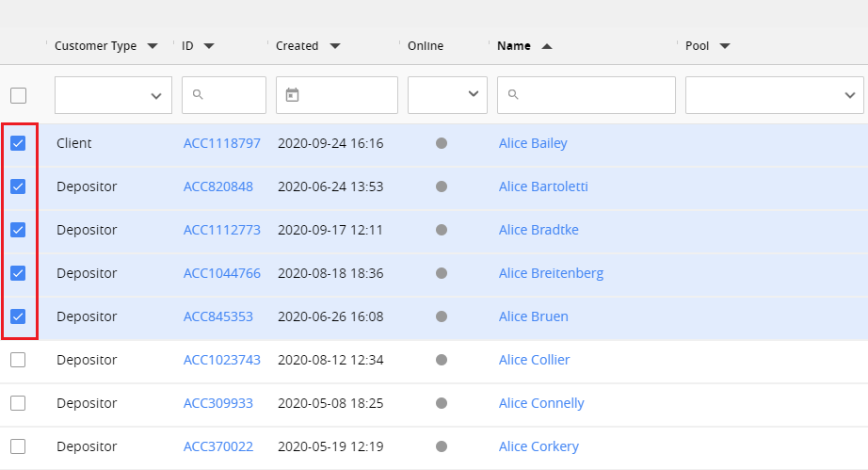Click the Created column sort arrow

coord(334,46)
